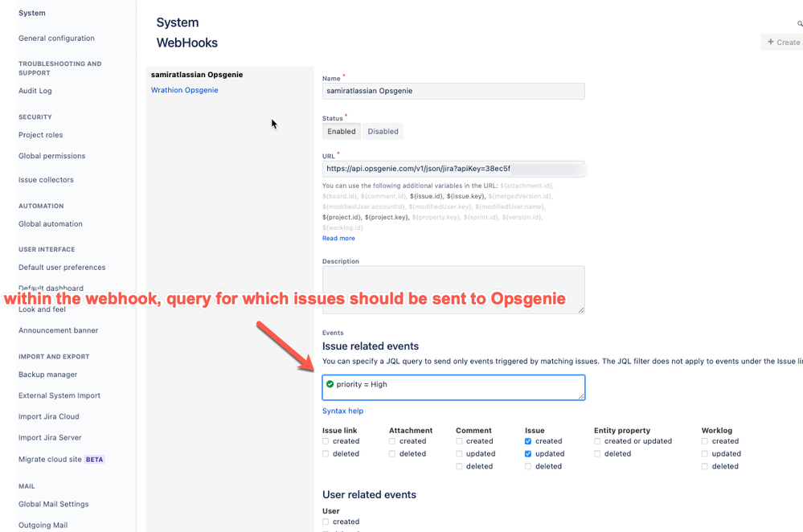The width and height of the screenshot is (803, 532).
Task: Check Issue link deleted checkbox
Action: [x=326, y=454]
